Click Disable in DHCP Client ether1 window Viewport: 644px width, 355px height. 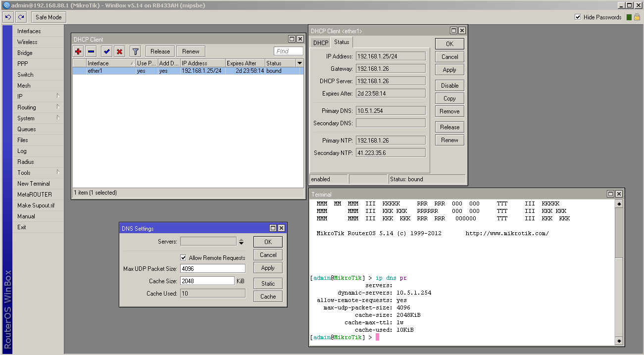449,86
